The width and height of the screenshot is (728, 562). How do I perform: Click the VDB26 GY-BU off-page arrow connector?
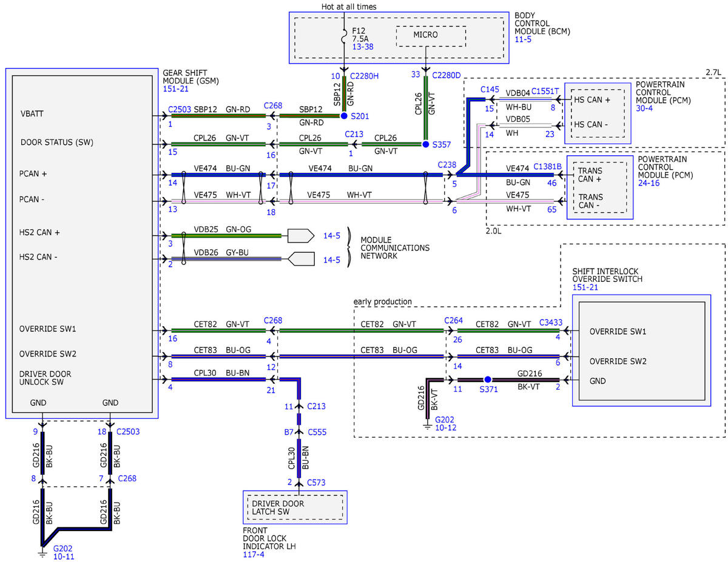[300, 259]
